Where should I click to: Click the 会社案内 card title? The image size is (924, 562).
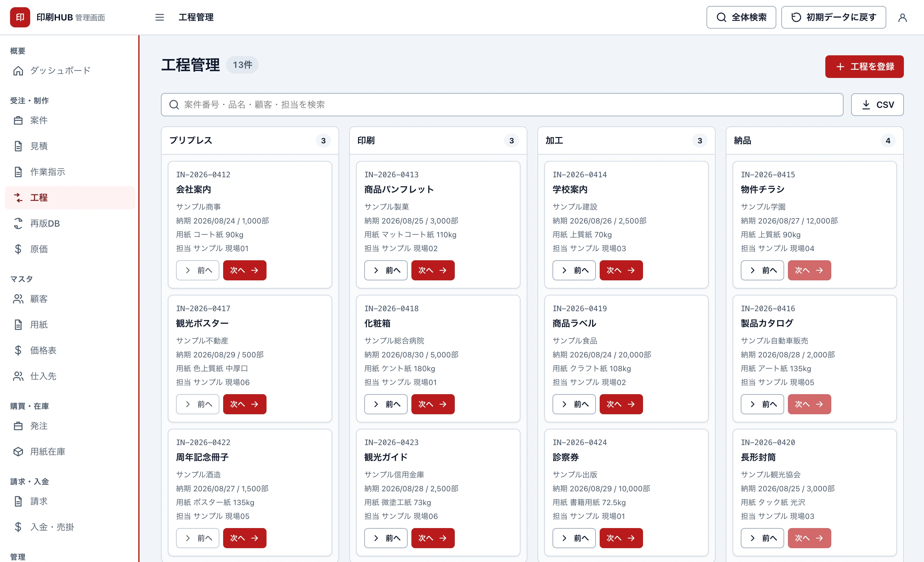pyautogui.click(x=194, y=189)
